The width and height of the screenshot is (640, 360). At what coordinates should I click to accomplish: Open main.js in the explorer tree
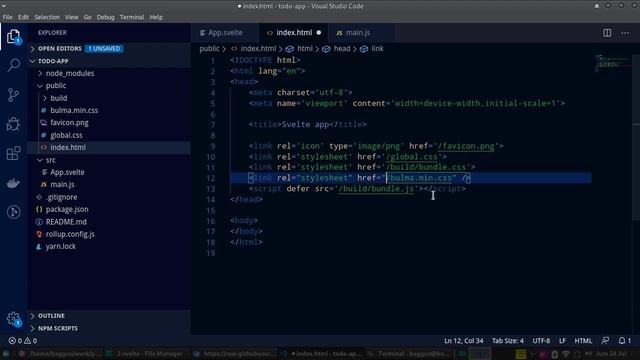pos(109,184)
